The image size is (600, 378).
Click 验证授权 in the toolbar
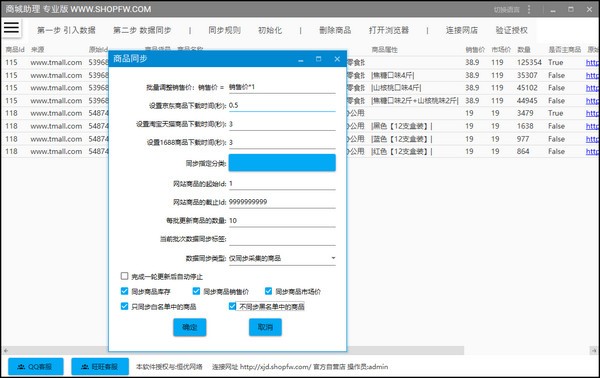pos(512,30)
